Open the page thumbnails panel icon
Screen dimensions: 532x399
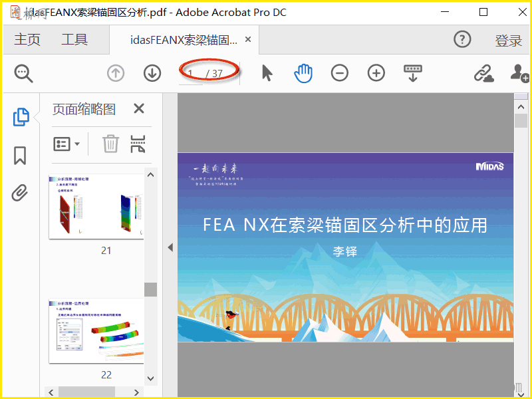coord(21,117)
